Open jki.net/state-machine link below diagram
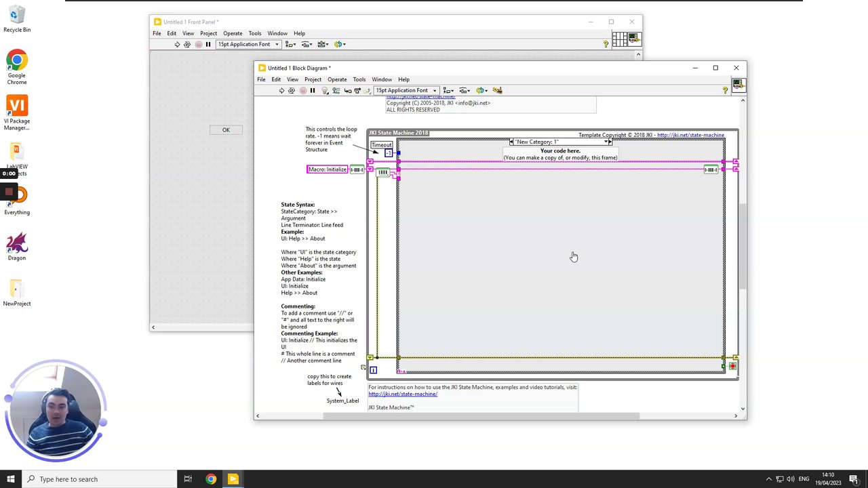The image size is (868, 488). tap(403, 394)
